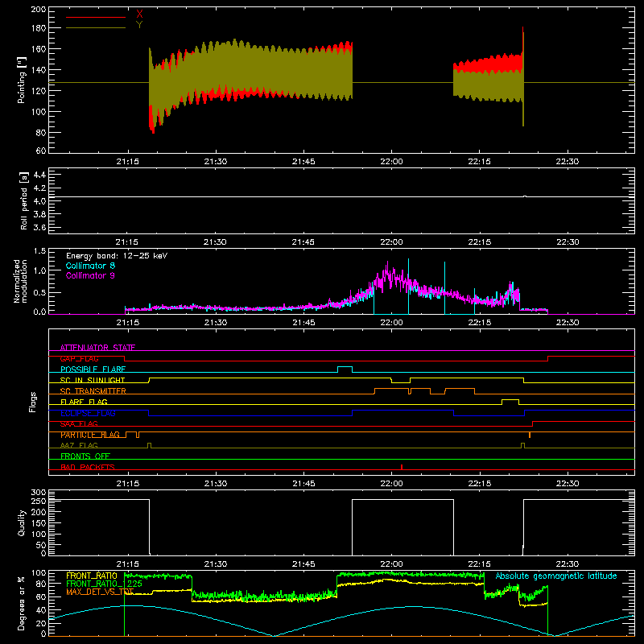
Task: Click 21:45 time label under Flags panel
Action: pos(303,484)
